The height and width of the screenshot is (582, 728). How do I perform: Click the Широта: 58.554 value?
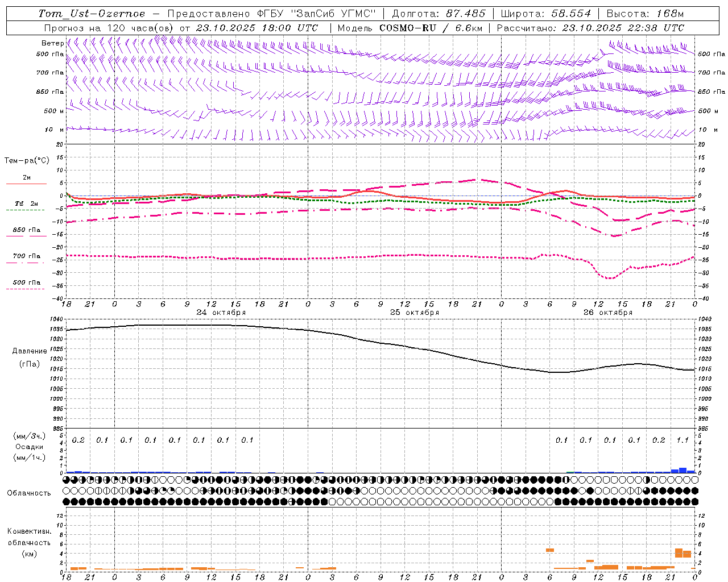pos(546,14)
